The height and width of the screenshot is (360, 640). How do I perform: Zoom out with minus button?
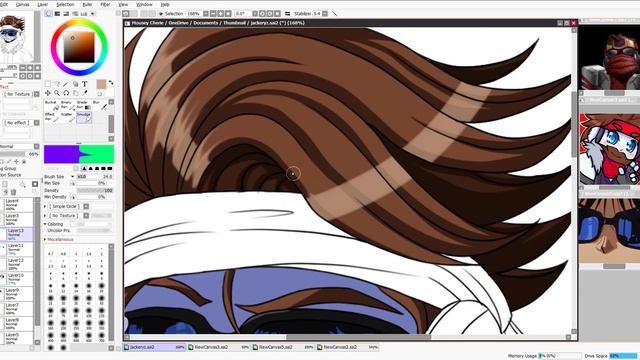tap(213, 14)
